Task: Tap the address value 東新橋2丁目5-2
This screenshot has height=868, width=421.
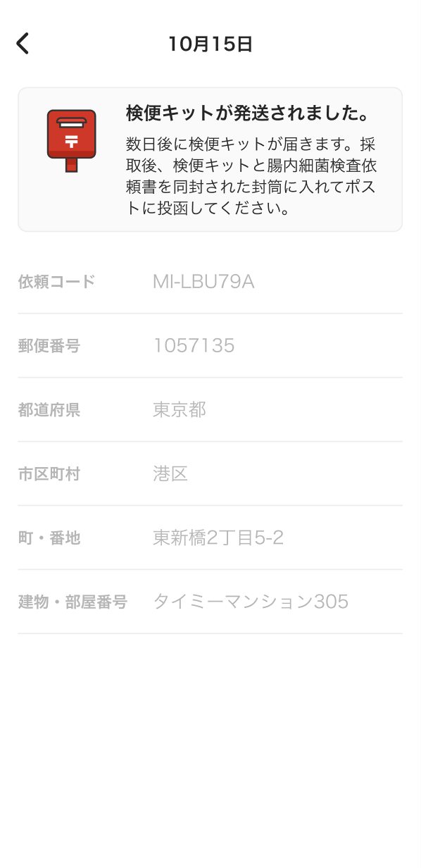Action: point(218,538)
